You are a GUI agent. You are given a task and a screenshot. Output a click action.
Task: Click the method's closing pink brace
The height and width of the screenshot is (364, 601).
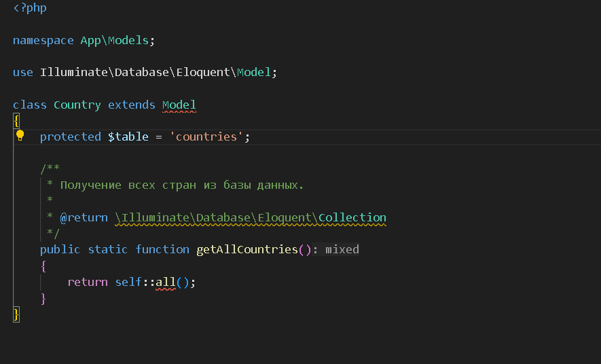(x=43, y=298)
